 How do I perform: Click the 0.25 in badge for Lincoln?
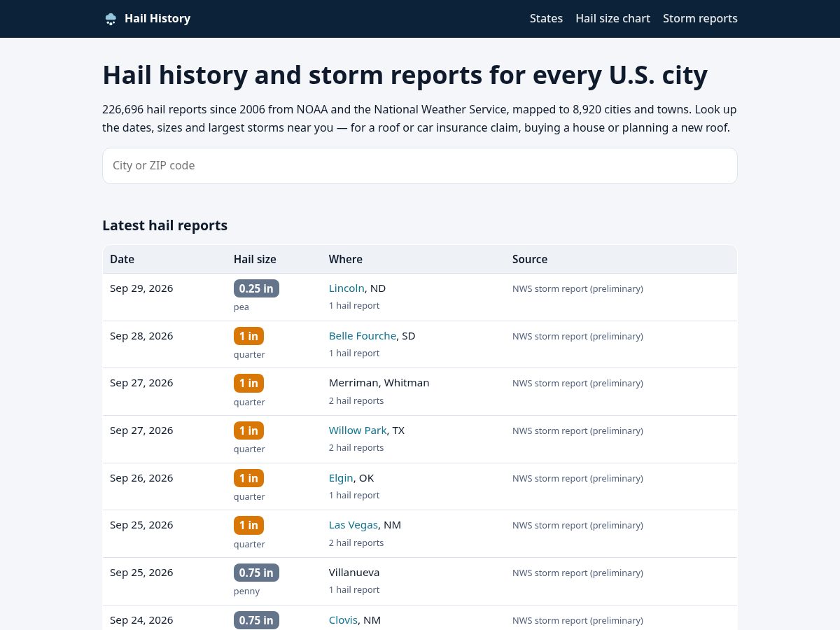pos(256,288)
